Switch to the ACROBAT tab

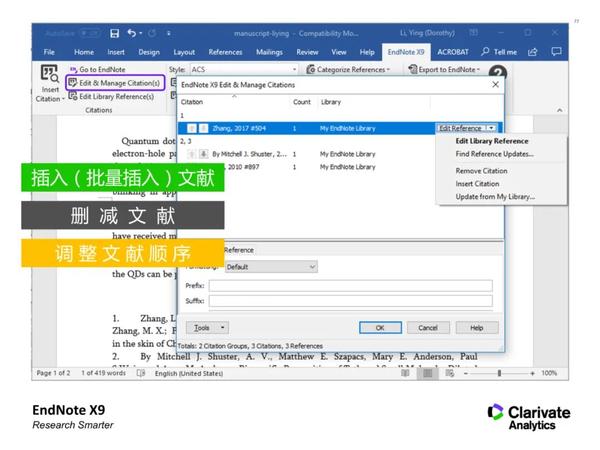coord(453,52)
